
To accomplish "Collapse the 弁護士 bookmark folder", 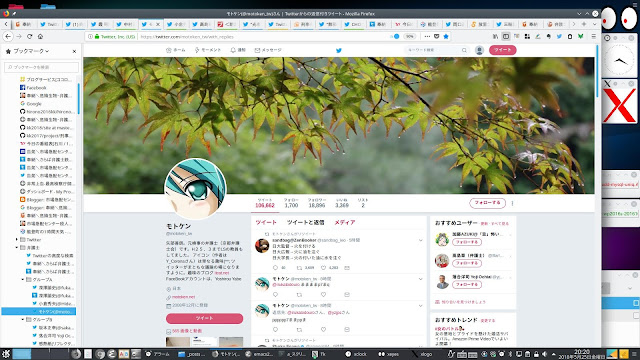I will click(x=17, y=247).
